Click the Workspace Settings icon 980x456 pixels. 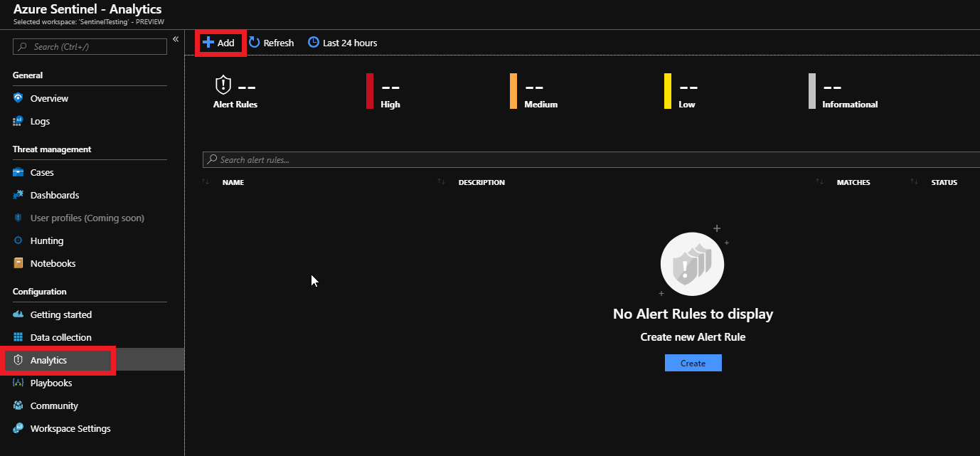[x=18, y=428]
